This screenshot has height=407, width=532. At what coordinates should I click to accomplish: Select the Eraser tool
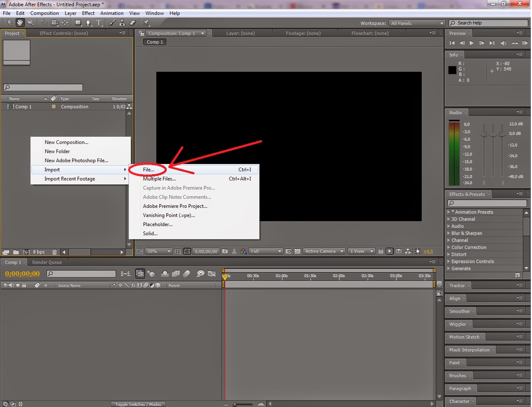coord(133,23)
